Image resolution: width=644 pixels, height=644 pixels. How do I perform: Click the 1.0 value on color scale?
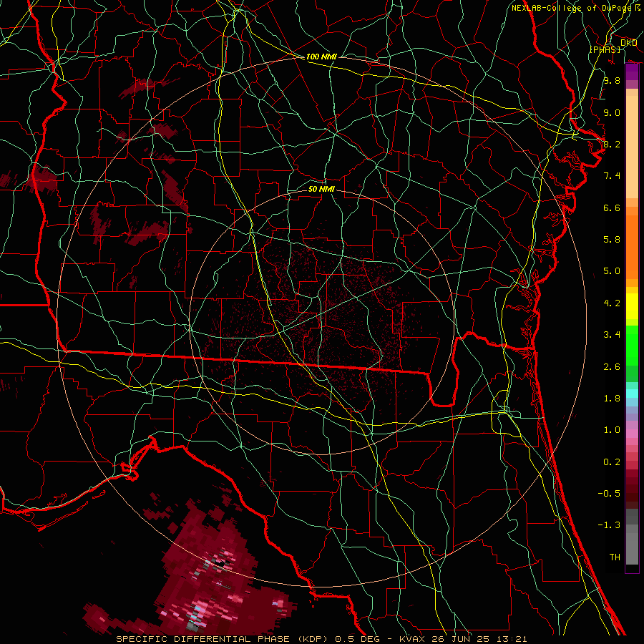coord(612,430)
